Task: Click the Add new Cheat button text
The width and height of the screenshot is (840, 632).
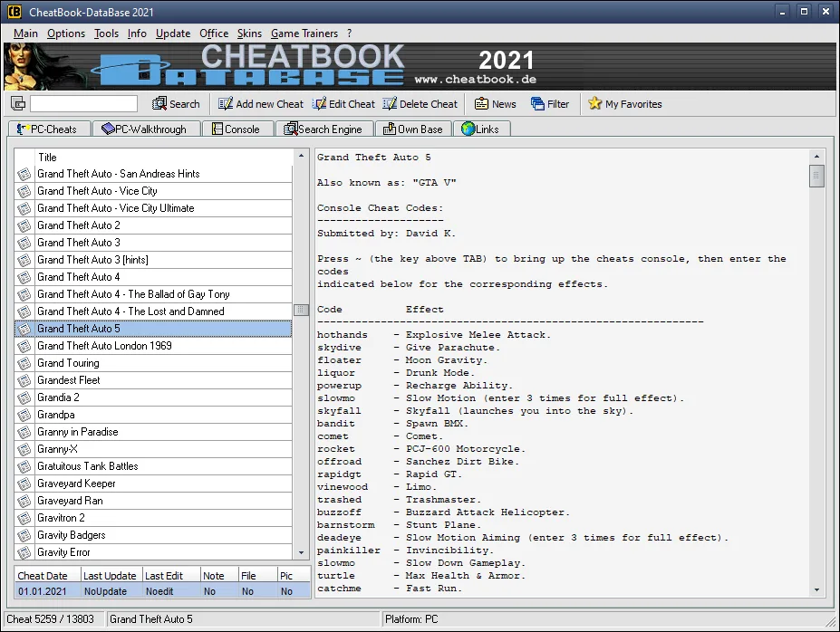Action: pyautogui.click(x=269, y=104)
